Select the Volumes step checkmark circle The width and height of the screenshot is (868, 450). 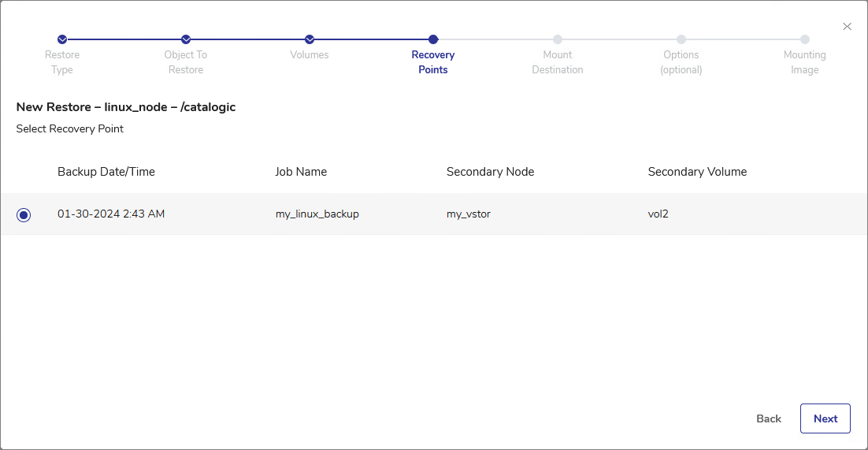point(310,39)
